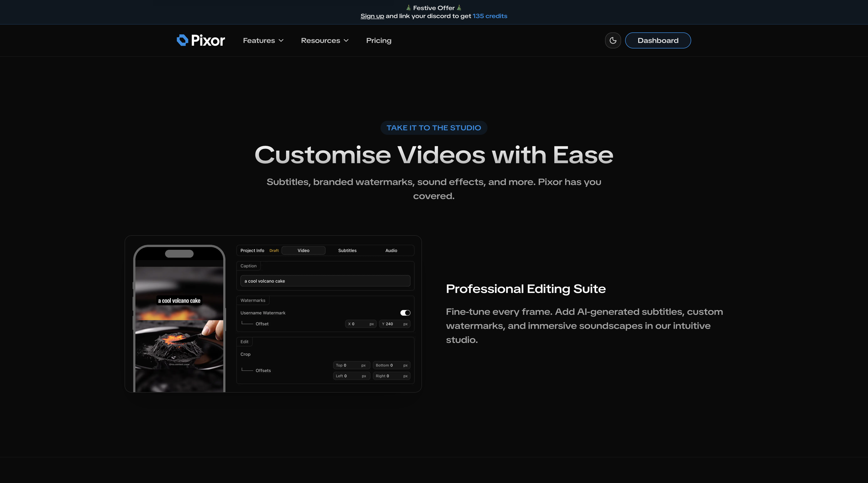Toggle dark mode with the moon icon
Viewport: 868px width, 483px height.
coord(613,40)
